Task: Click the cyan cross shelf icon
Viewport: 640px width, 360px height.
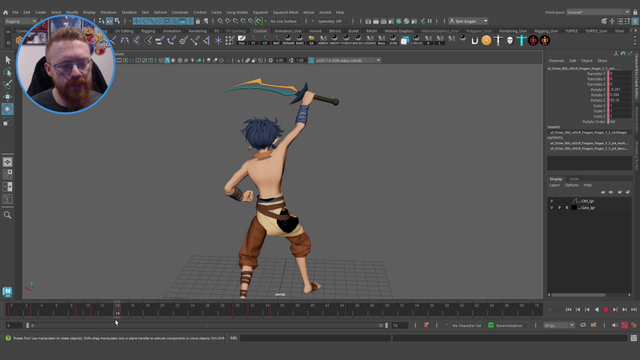Action: point(521,40)
